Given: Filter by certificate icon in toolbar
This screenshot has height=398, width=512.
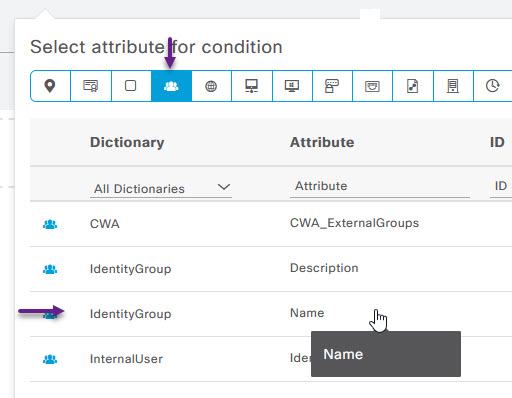Looking at the screenshot, I should [x=91, y=86].
